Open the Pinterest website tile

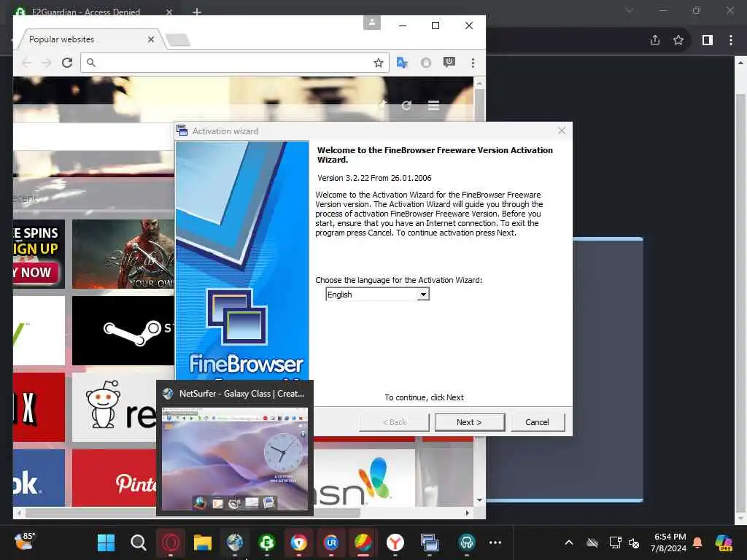point(115,478)
